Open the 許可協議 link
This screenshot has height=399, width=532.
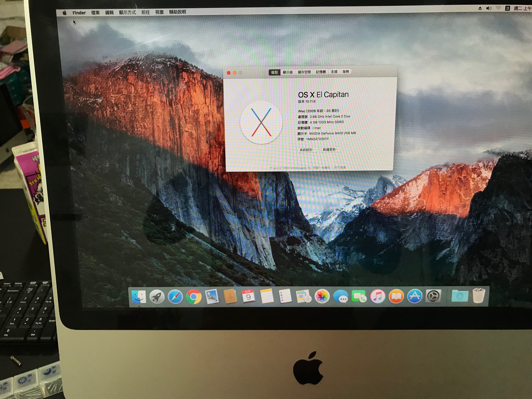coord(340,167)
